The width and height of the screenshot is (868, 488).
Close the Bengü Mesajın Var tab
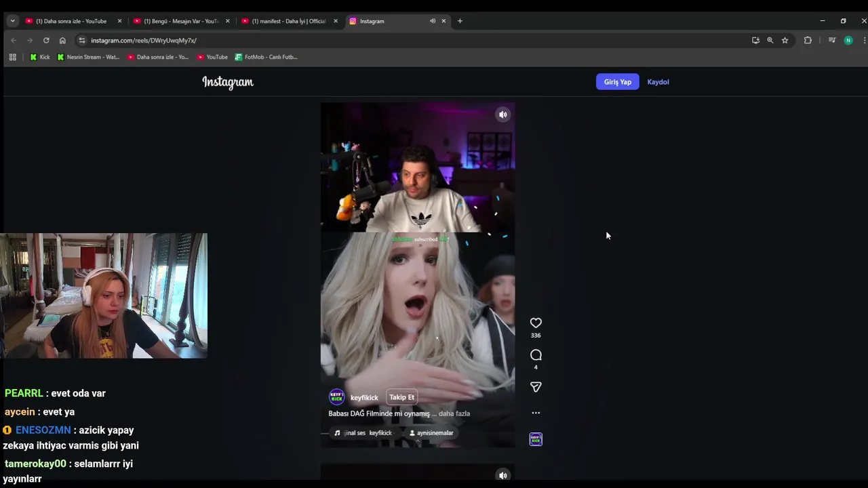pyautogui.click(x=227, y=21)
